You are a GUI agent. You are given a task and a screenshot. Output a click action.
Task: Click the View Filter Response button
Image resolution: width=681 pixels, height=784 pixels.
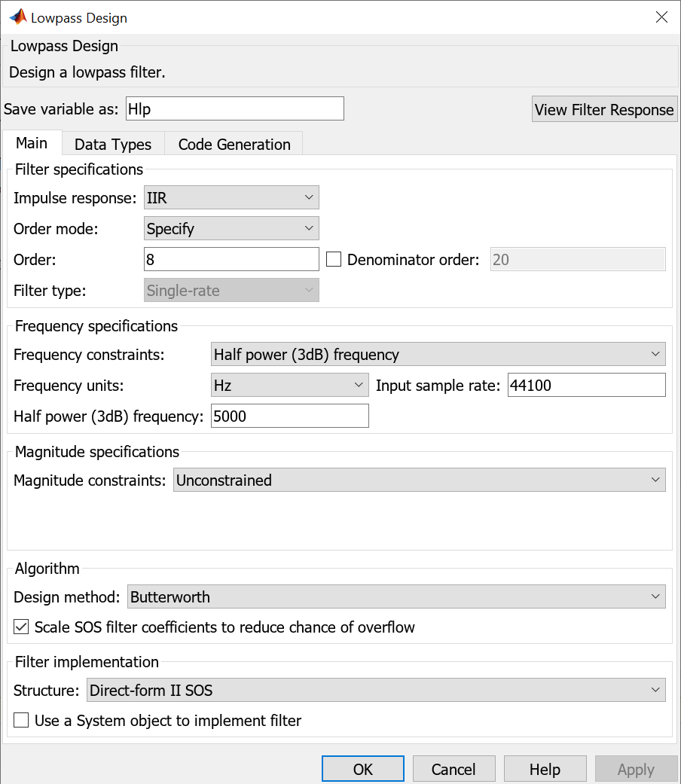(x=604, y=109)
